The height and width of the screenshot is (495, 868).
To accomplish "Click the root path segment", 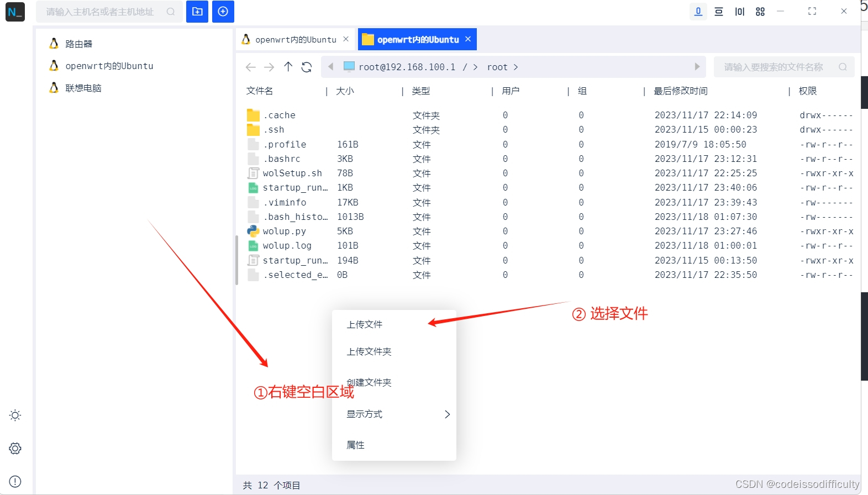I will tap(497, 67).
